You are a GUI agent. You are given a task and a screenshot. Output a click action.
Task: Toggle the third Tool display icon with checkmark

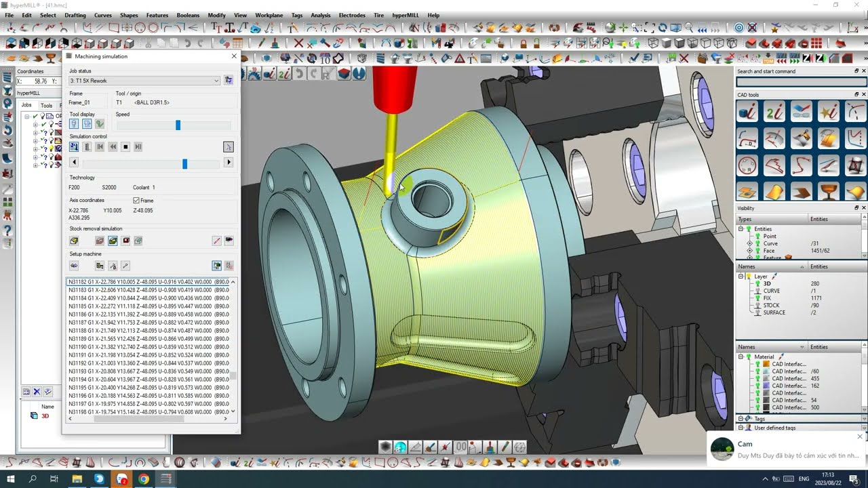[100, 124]
